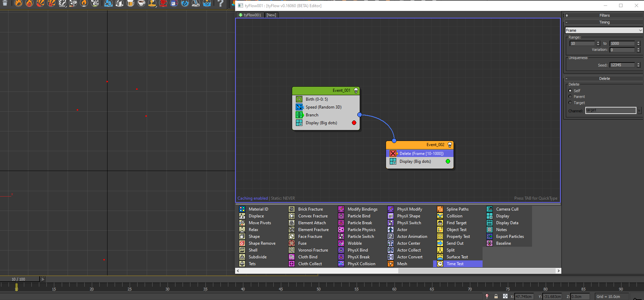
Task: Select the Material ID operator icon
Action: pyautogui.click(x=242, y=209)
